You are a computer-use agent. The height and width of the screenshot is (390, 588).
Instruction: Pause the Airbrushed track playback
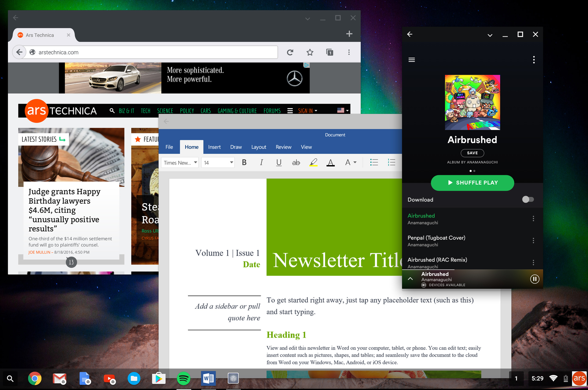[x=534, y=279]
